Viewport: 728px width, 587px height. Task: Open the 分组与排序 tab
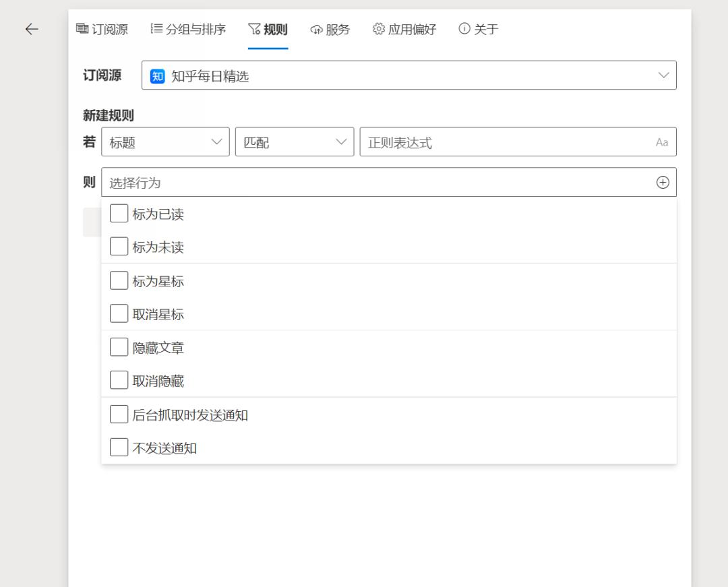pyautogui.click(x=187, y=29)
